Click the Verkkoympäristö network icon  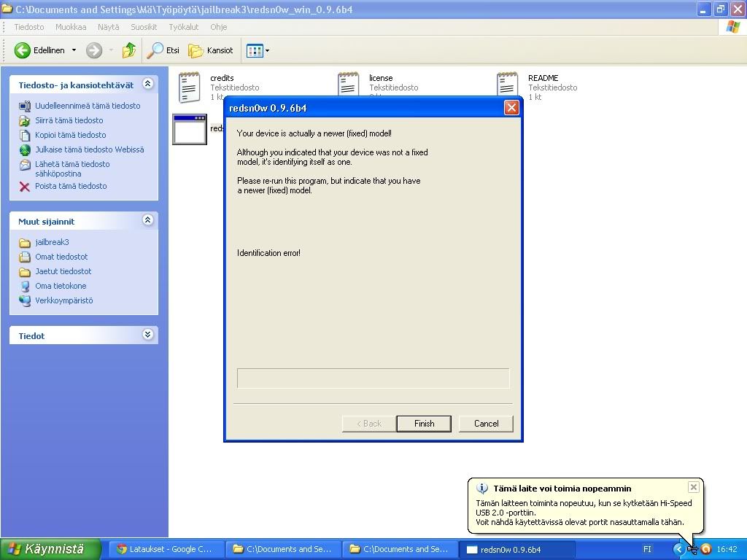click(x=25, y=301)
